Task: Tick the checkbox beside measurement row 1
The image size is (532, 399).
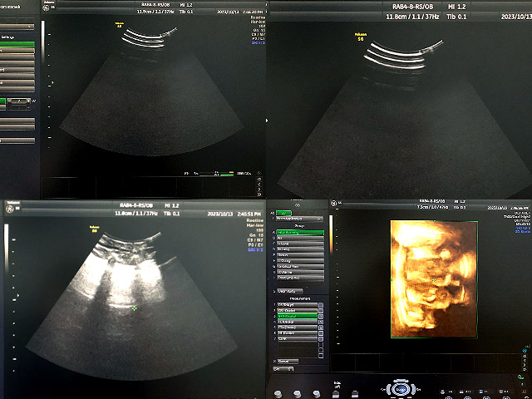Action: tap(321, 305)
